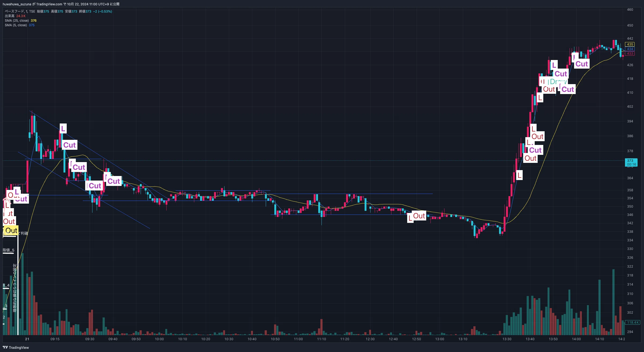Screen dimensions: 644x352
Task: Click the 10:00 time axis label
Action: 159,339
